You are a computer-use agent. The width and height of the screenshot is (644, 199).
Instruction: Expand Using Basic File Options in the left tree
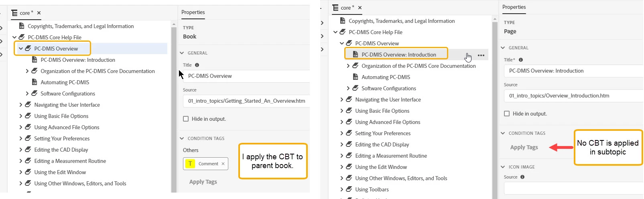tap(21, 116)
